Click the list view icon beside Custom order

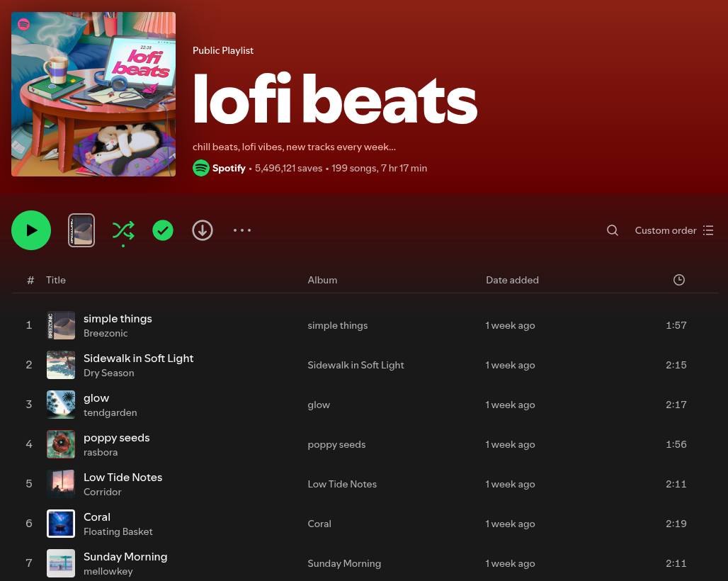coord(708,230)
